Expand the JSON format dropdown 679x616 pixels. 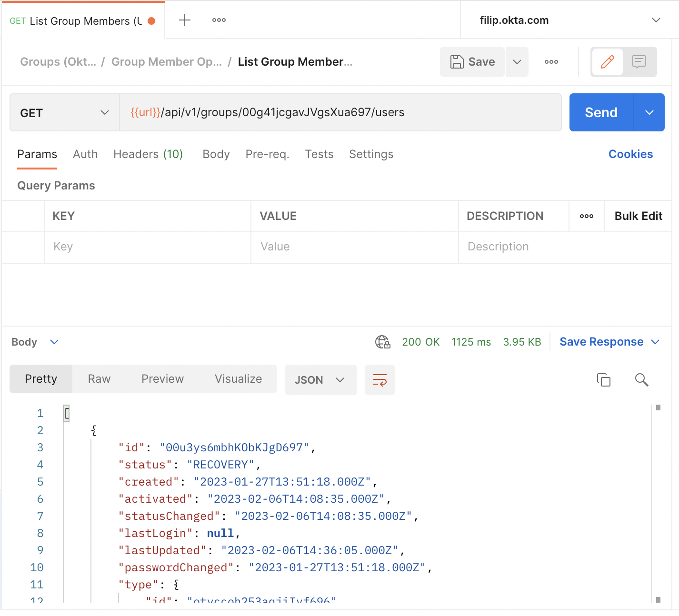320,380
